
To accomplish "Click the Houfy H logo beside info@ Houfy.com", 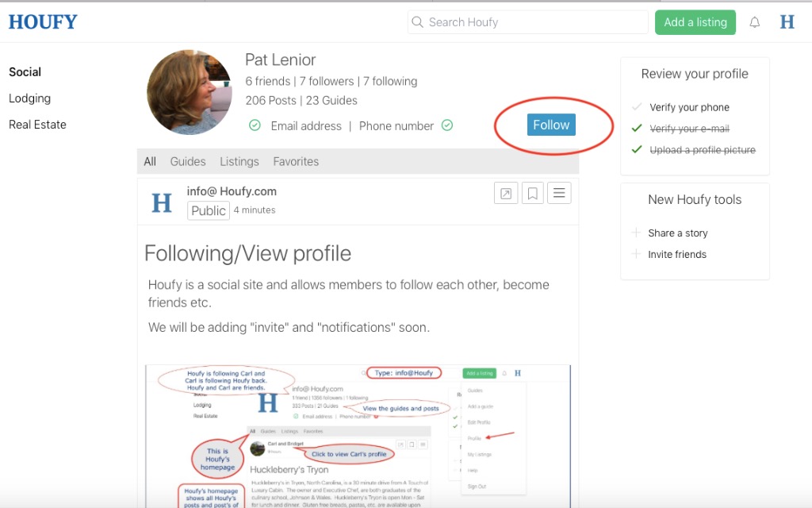I will [x=162, y=202].
